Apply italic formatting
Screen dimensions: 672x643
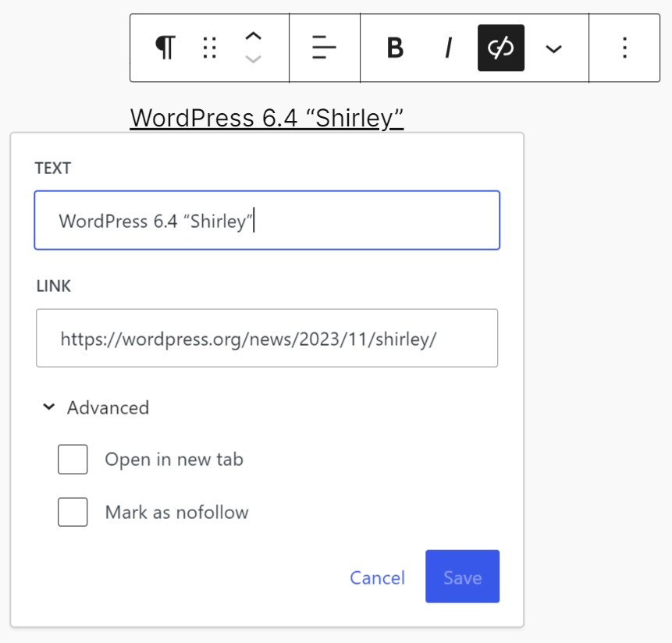pos(448,48)
